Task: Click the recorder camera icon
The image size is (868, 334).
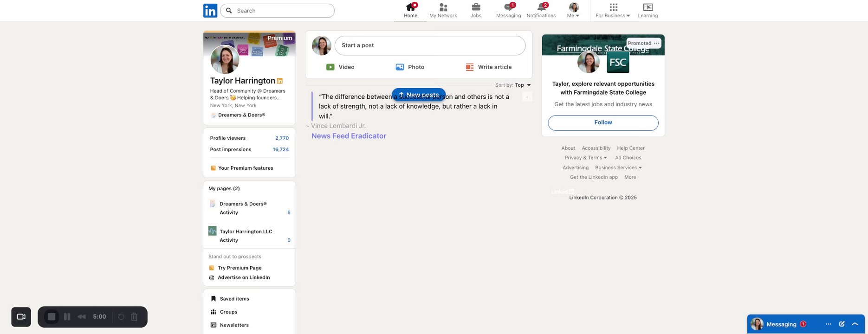Action: 21,317
